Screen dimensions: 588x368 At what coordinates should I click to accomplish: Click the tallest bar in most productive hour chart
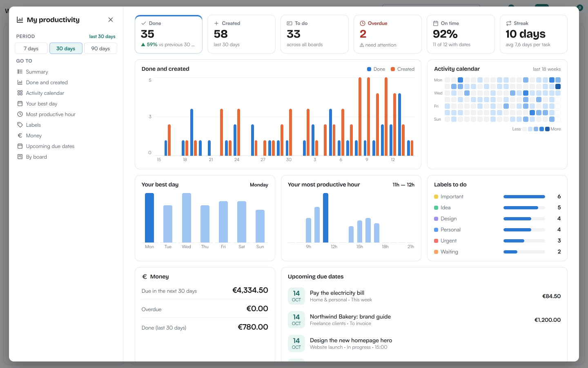pos(325,218)
